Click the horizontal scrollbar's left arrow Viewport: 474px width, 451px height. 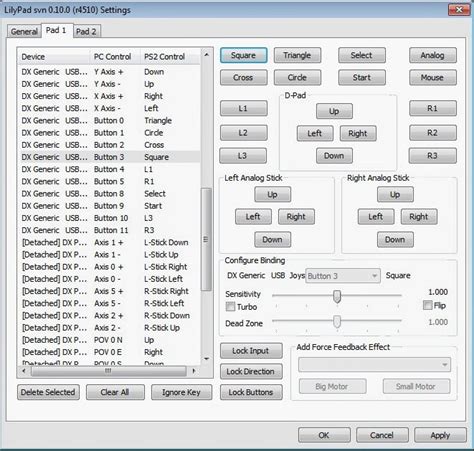pyautogui.click(x=23, y=371)
